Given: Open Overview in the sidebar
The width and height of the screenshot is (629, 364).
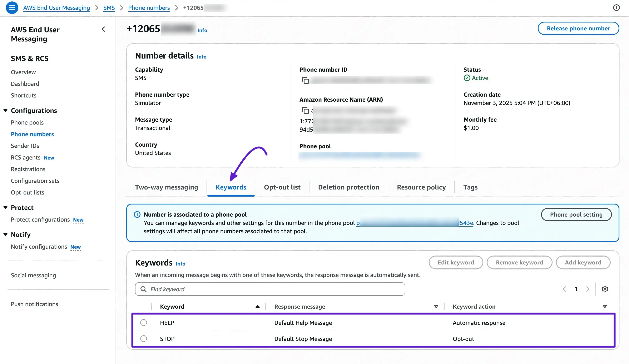Looking at the screenshot, I should click(x=23, y=72).
